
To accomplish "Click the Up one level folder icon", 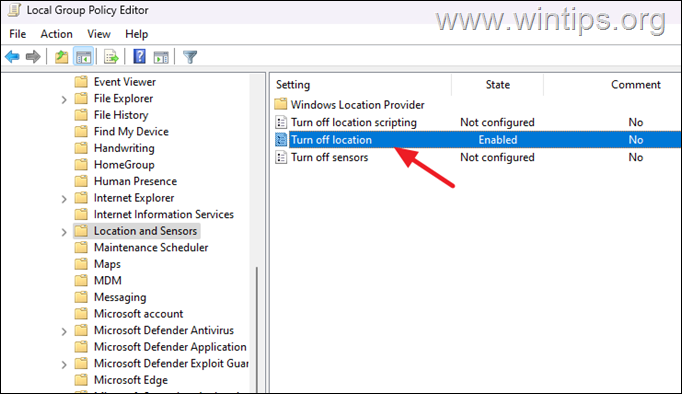I will (61, 57).
